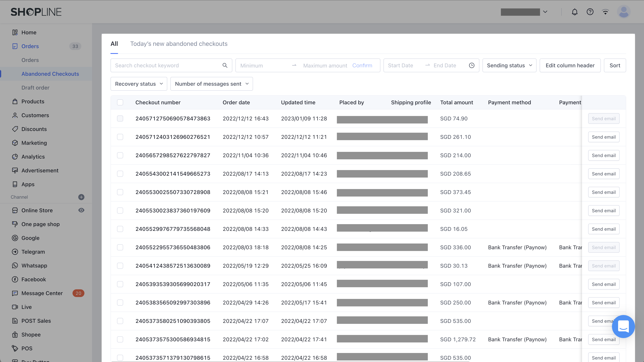Click the Google channel icon
Viewport: 644px width, 362px height.
15,238
